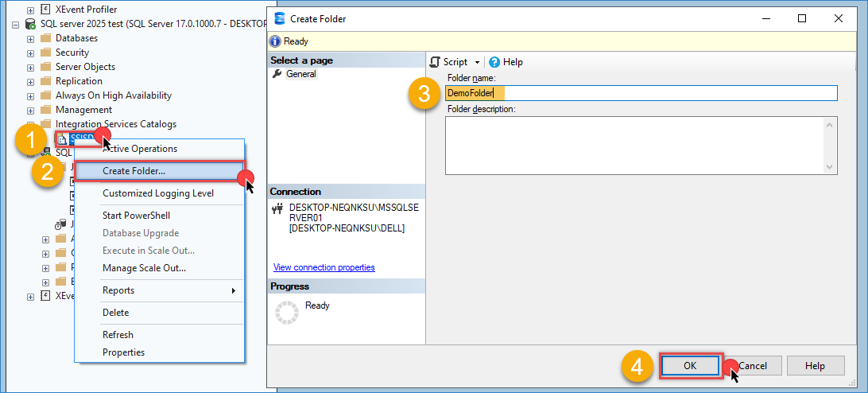Select Customized Logging Level menu entry
The width and height of the screenshot is (868, 393).
(157, 193)
